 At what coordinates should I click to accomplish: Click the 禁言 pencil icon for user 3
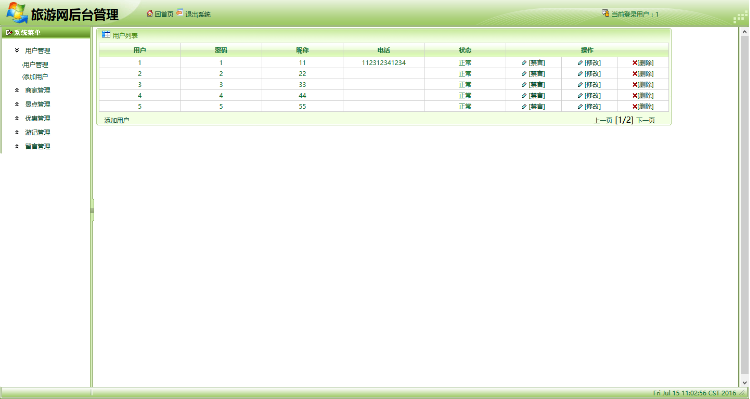(x=524, y=85)
